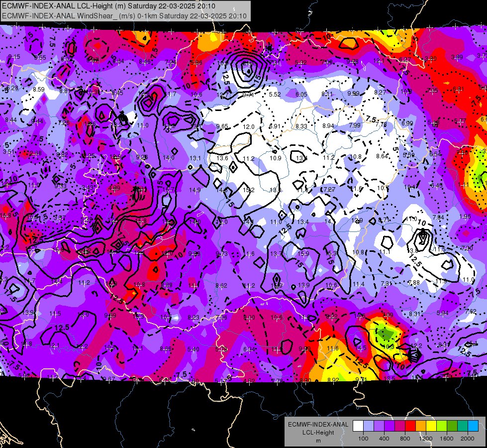Screen dimensions: 487x448
Task: Click the wind shear value 8.11
Action: point(327,94)
